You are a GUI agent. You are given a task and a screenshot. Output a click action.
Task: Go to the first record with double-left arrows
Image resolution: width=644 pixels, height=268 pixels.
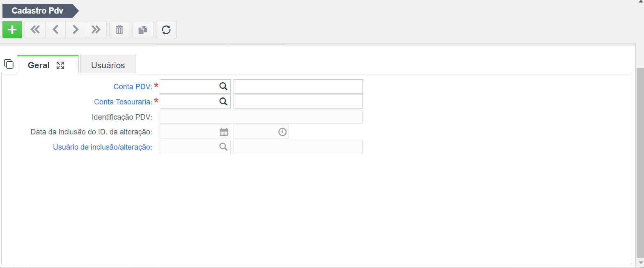35,30
